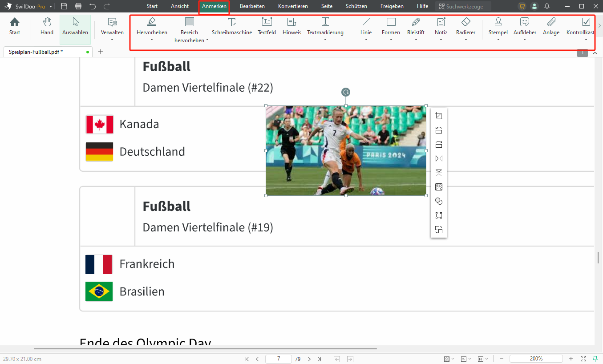Viewport: 603px width, 364px height.
Task: Open the shopping cart icon
Action: tap(522, 6)
